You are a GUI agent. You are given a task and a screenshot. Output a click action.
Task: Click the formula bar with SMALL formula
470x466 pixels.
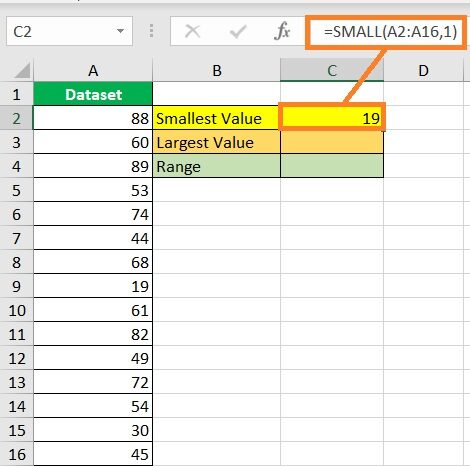386,32
